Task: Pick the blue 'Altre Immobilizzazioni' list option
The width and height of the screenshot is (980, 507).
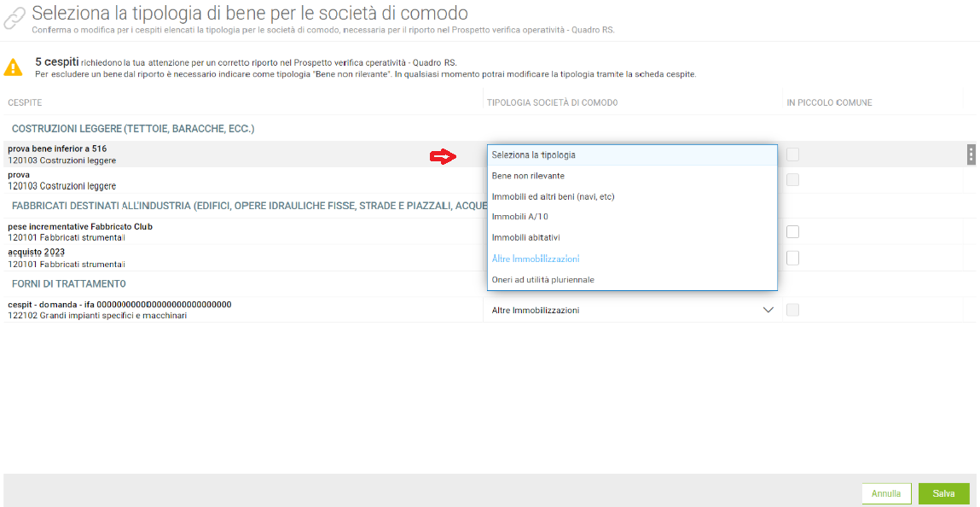Action: coord(632,259)
